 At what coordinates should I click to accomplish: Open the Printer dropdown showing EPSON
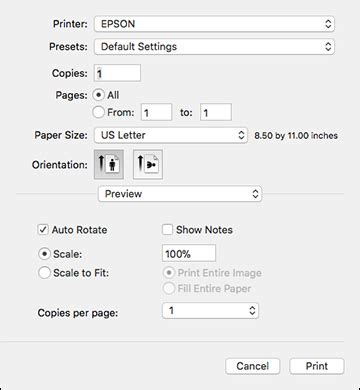[x=214, y=24]
